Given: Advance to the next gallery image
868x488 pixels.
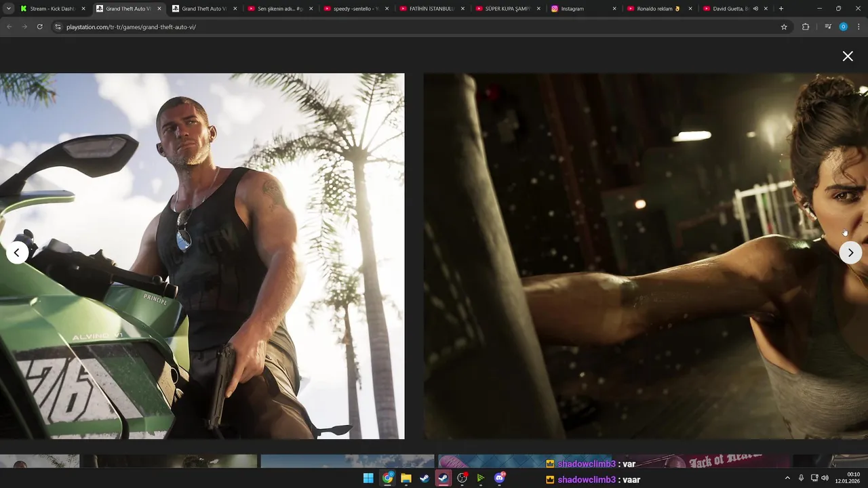Looking at the screenshot, I should 850,253.
